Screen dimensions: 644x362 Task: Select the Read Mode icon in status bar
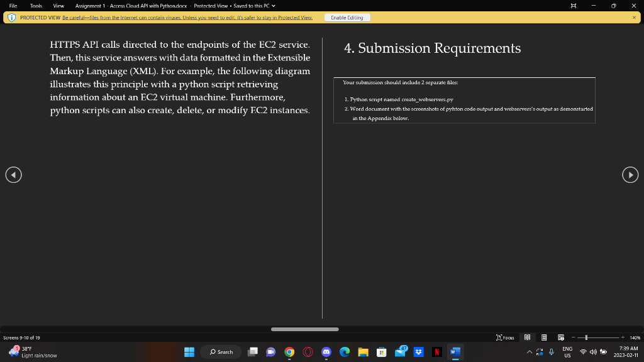528,337
